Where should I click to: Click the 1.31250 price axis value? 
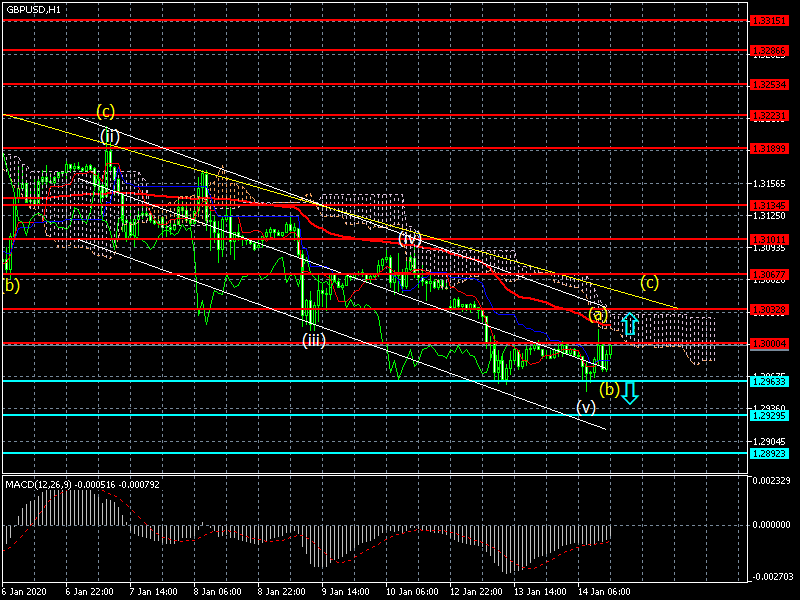pos(770,216)
